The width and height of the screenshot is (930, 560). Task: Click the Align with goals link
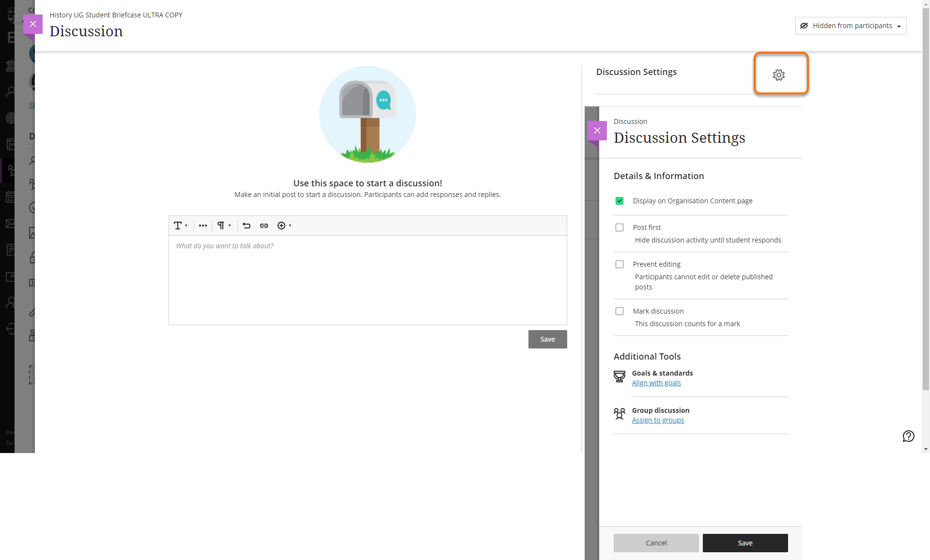click(x=656, y=383)
